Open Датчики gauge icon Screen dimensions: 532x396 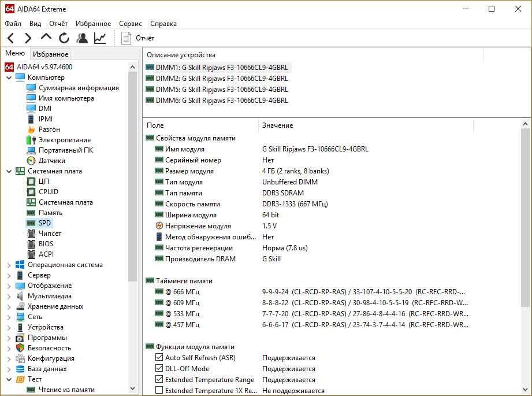point(31,161)
